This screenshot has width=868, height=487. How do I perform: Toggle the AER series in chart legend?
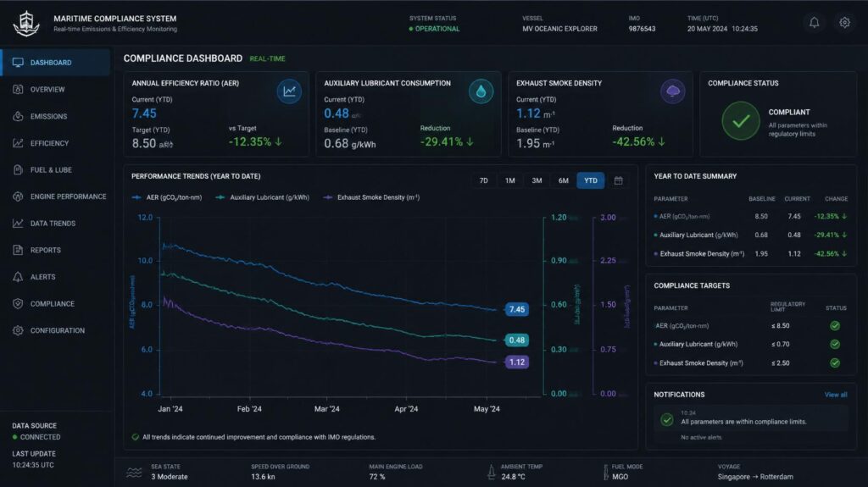click(x=167, y=197)
